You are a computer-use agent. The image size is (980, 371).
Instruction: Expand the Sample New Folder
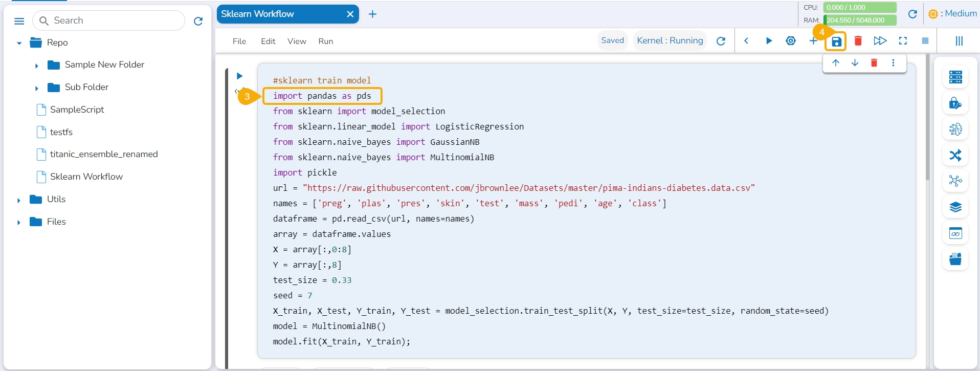[x=36, y=66]
